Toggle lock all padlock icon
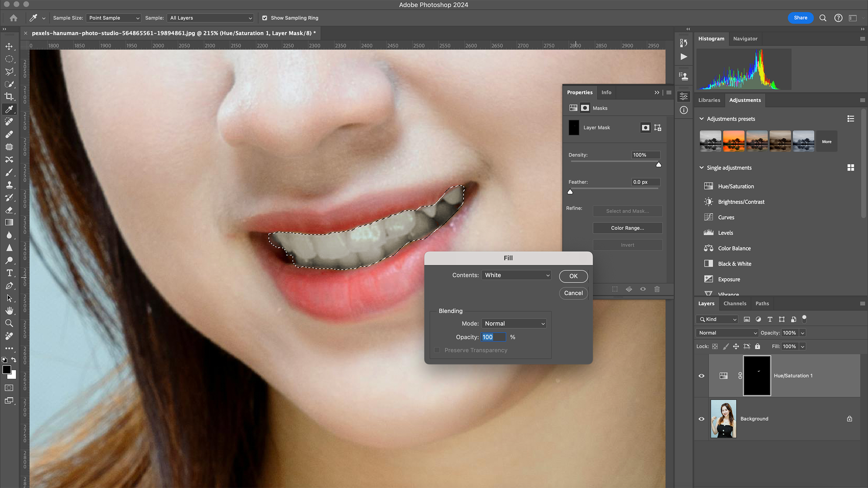This screenshot has height=488, width=868. click(x=757, y=346)
